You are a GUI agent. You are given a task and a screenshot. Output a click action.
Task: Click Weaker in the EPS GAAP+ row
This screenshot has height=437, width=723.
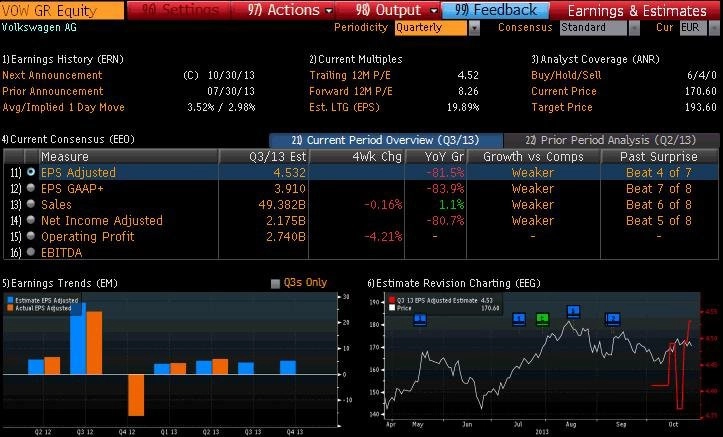click(x=533, y=189)
